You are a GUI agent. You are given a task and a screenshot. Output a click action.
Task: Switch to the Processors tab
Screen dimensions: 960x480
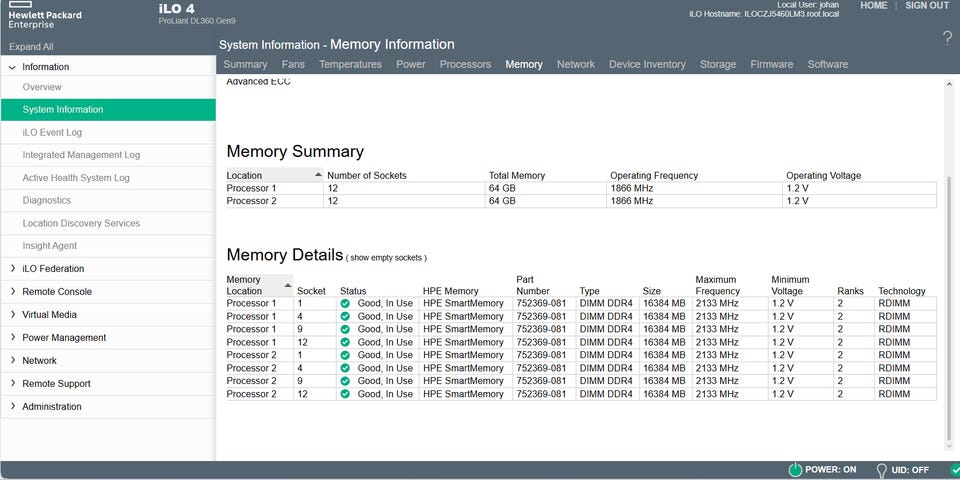click(465, 64)
